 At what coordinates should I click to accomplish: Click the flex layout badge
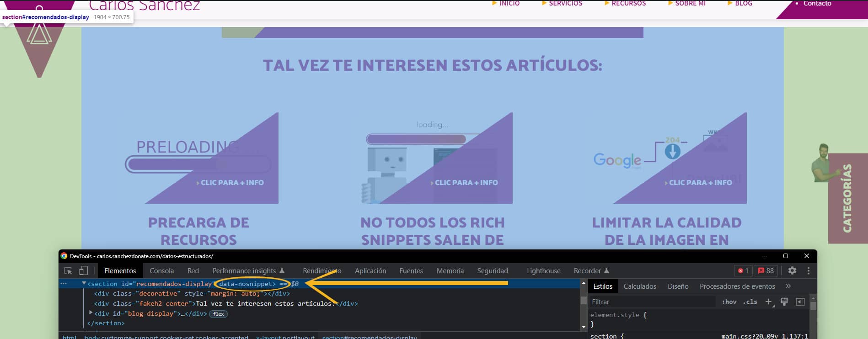(218, 314)
